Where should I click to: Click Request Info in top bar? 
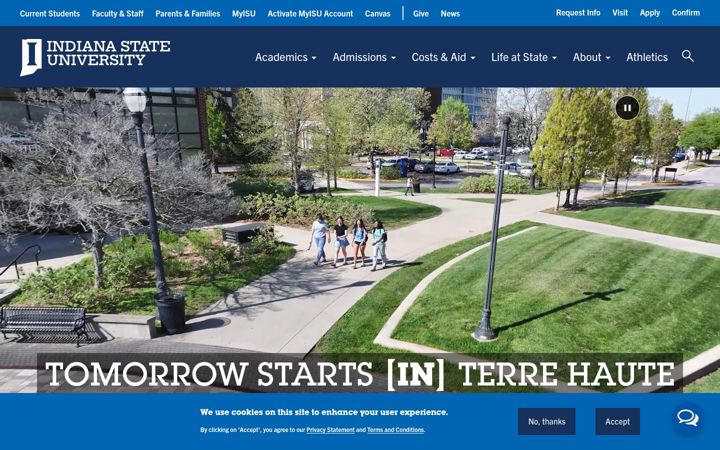pos(578,13)
